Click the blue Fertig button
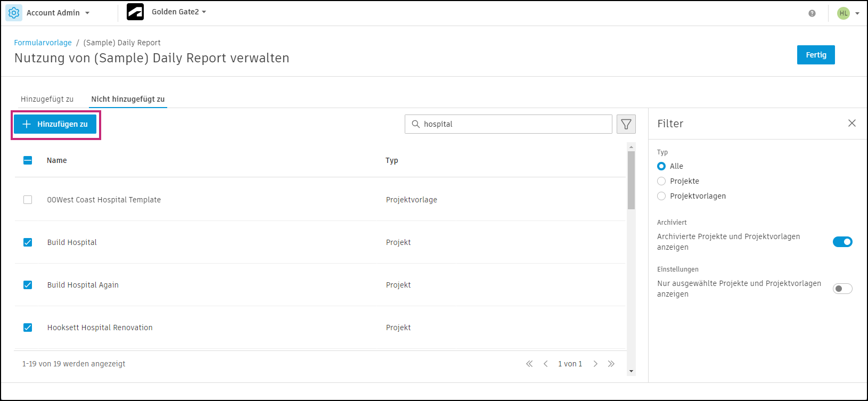The width and height of the screenshot is (868, 401). tap(816, 54)
